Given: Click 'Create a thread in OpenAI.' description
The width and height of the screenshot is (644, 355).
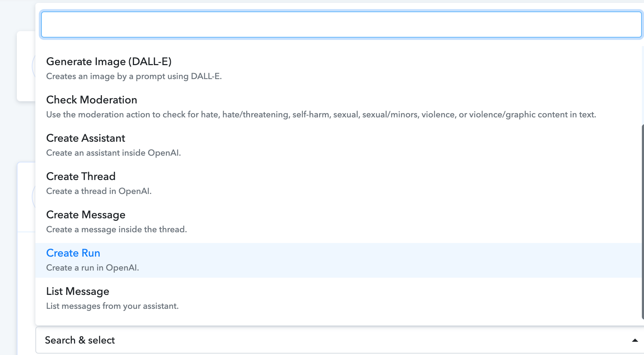Looking at the screenshot, I should point(99,191).
